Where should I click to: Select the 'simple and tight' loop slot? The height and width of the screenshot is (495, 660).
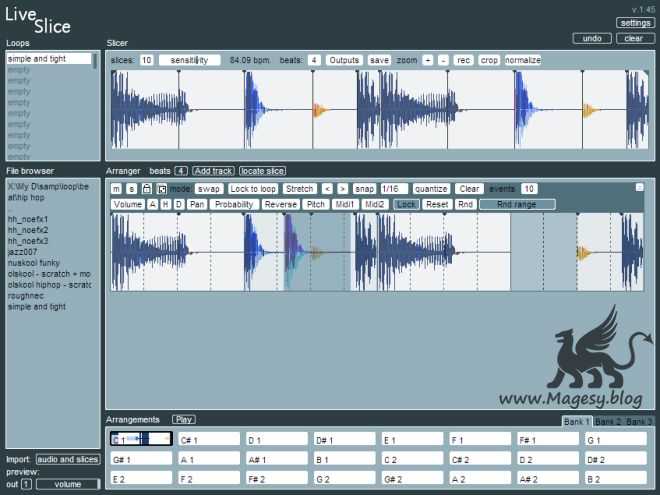(49, 59)
